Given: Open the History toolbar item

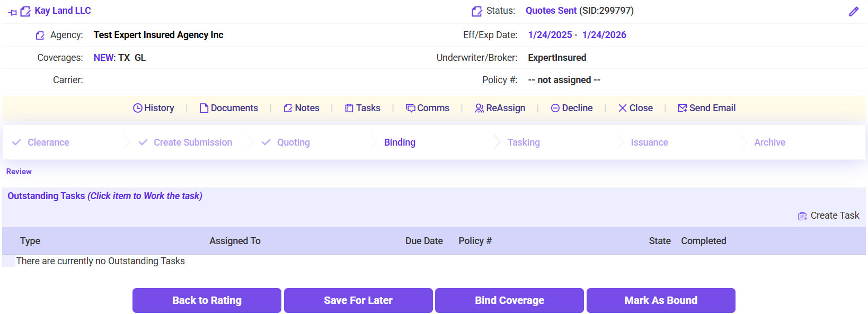Looking at the screenshot, I should (x=154, y=108).
